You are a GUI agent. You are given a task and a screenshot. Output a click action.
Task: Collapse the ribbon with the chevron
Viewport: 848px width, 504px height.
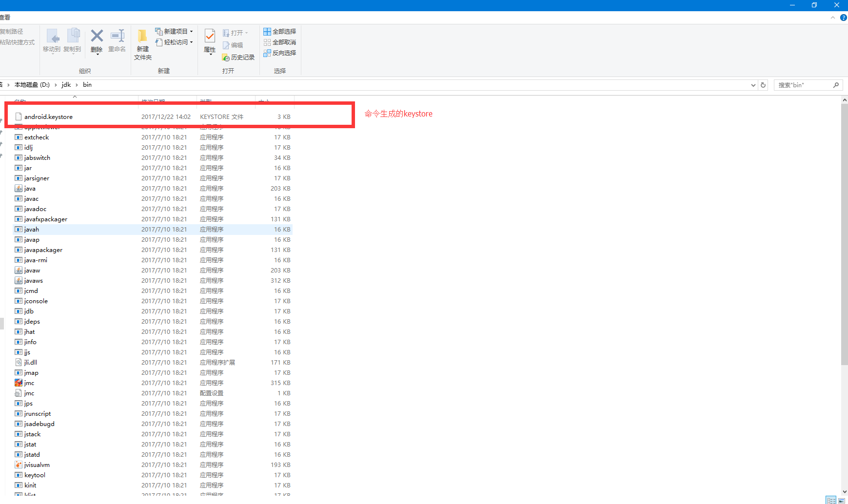(x=833, y=18)
